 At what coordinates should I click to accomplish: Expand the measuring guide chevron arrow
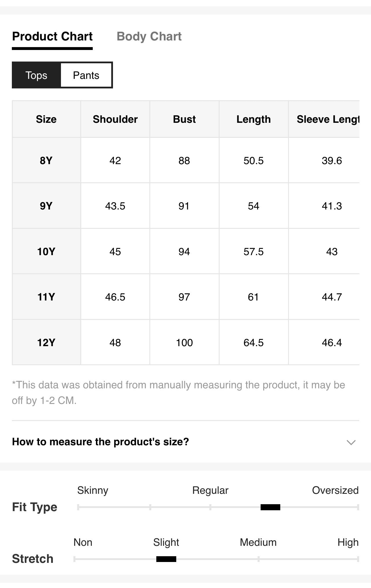[x=351, y=442]
